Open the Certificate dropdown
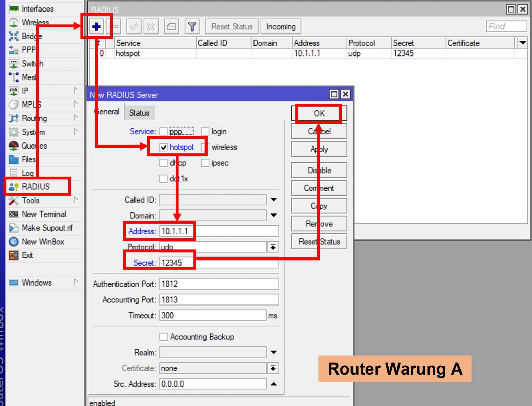 (x=273, y=368)
